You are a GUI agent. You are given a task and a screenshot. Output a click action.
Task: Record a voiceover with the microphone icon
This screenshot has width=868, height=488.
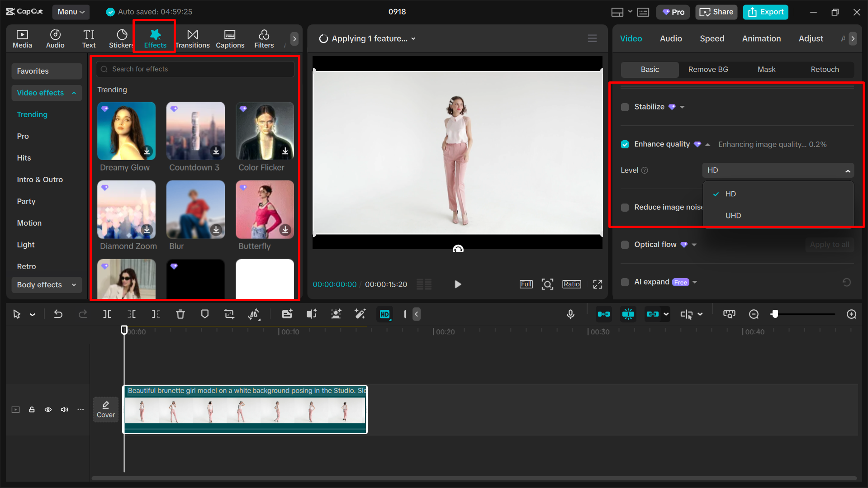click(x=570, y=314)
